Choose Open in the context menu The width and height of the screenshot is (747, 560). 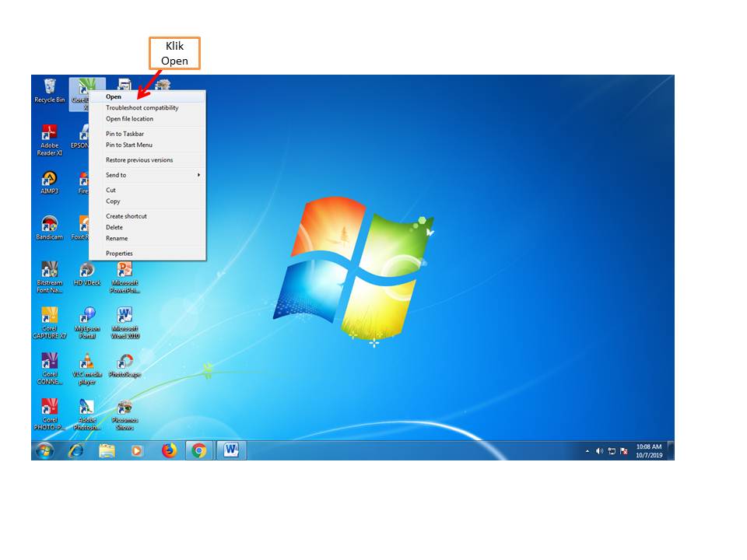[148, 96]
